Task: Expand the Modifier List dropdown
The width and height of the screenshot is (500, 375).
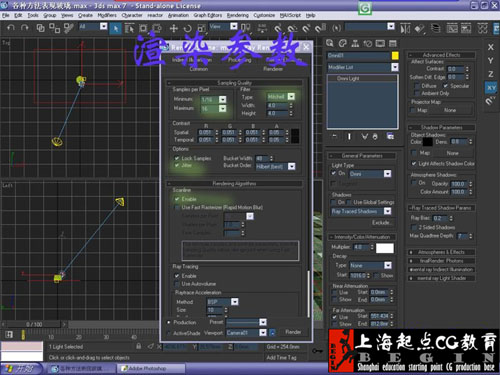Action: [362, 67]
